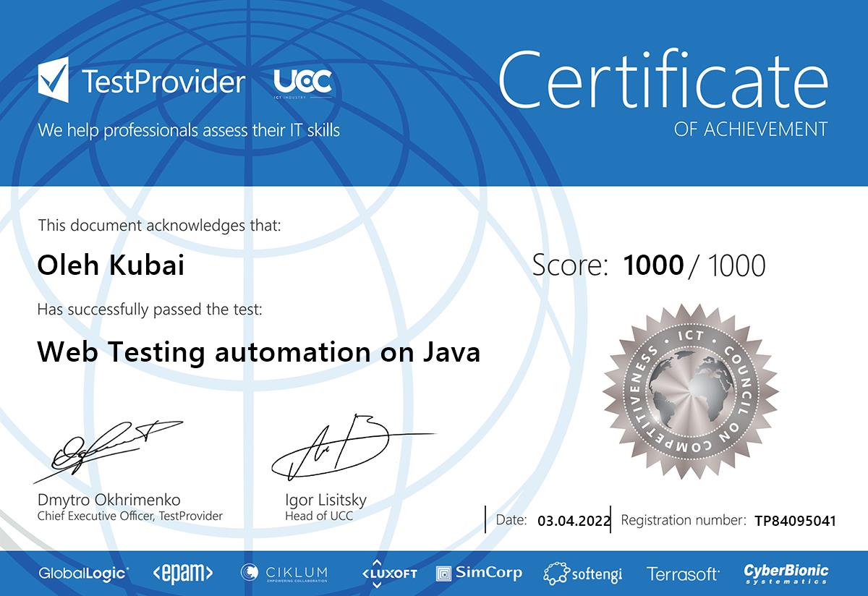868x596 pixels.
Task: Click the GlobalLogic sponsor logo
Action: [84, 574]
